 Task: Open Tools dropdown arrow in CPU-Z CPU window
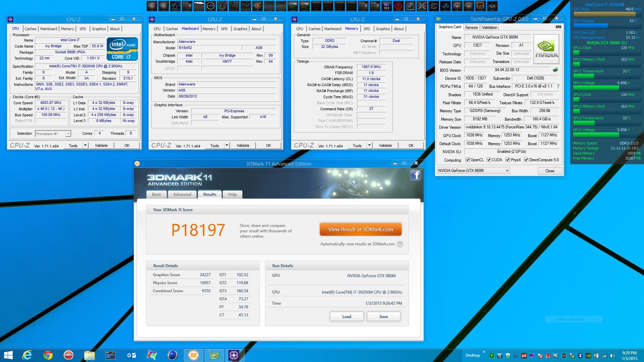[85, 145]
